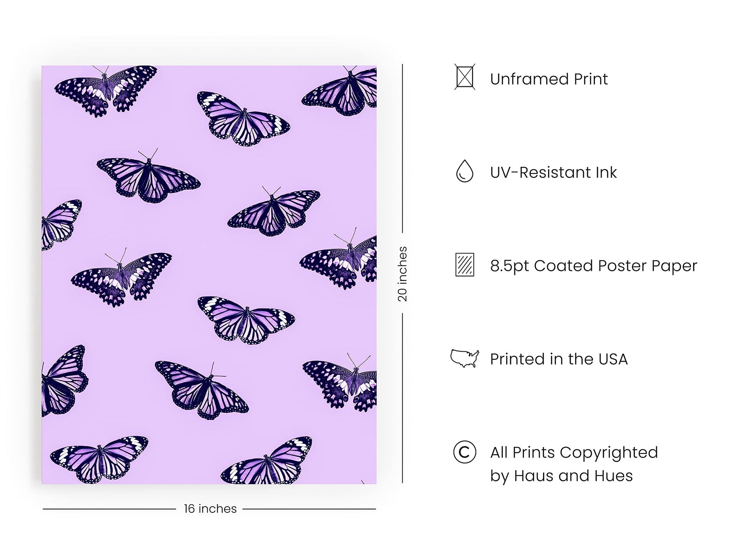
Task: Click the "20 inches" vertical height label
Action: point(402,274)
